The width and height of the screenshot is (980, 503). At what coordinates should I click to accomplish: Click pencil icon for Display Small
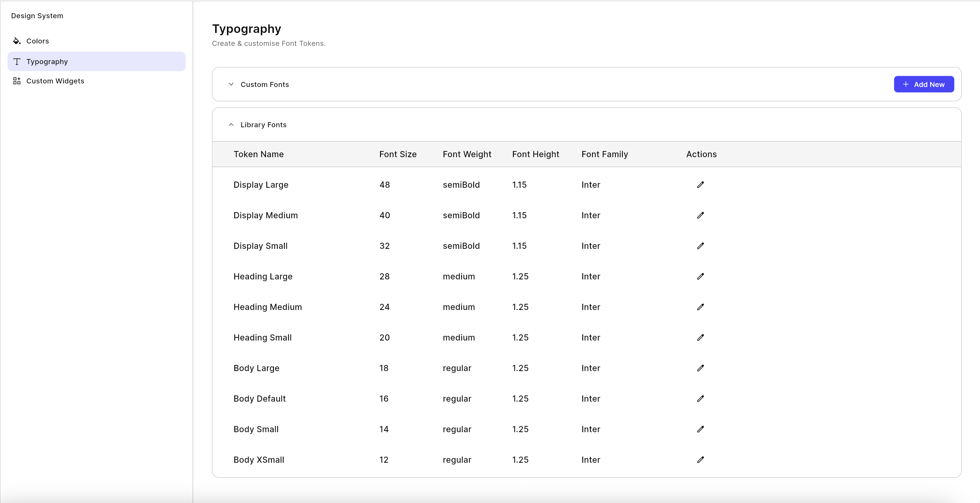(700, 246)
